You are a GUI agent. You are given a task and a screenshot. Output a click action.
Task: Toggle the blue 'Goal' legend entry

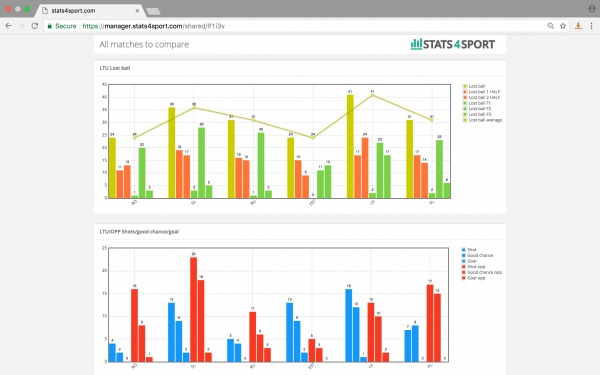click(469, 261)
